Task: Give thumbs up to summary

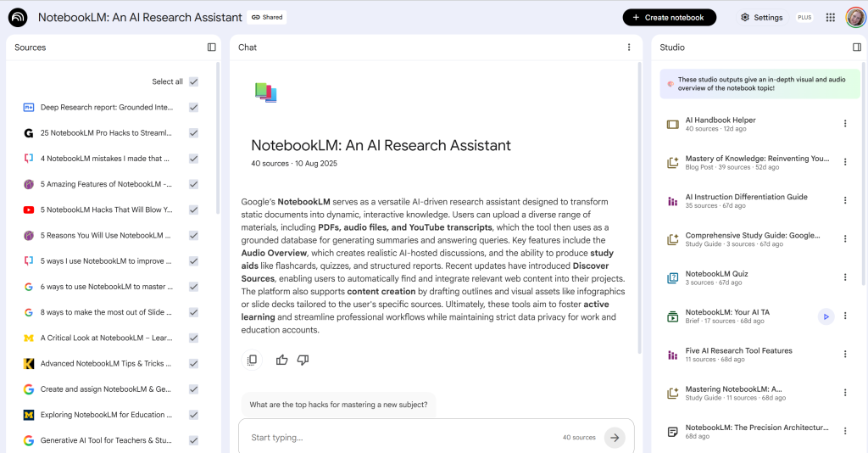Action: pos(281,360)
